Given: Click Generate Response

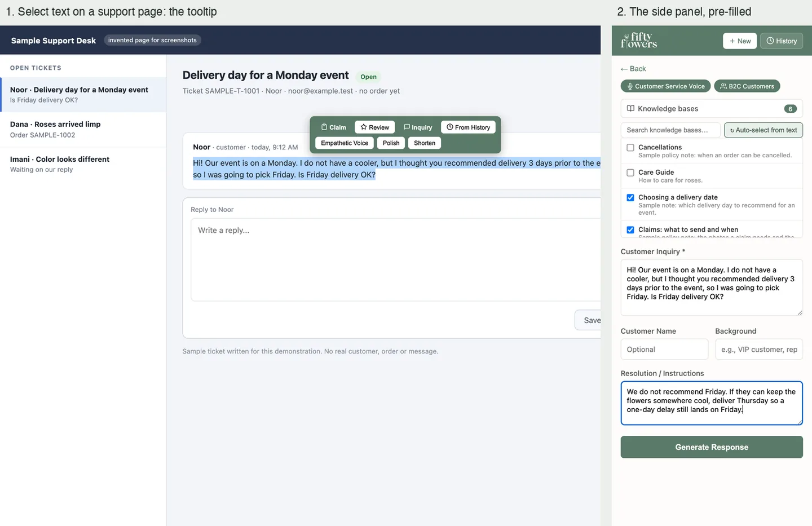Looking at the screenshot, I should [x=712, y=447].
